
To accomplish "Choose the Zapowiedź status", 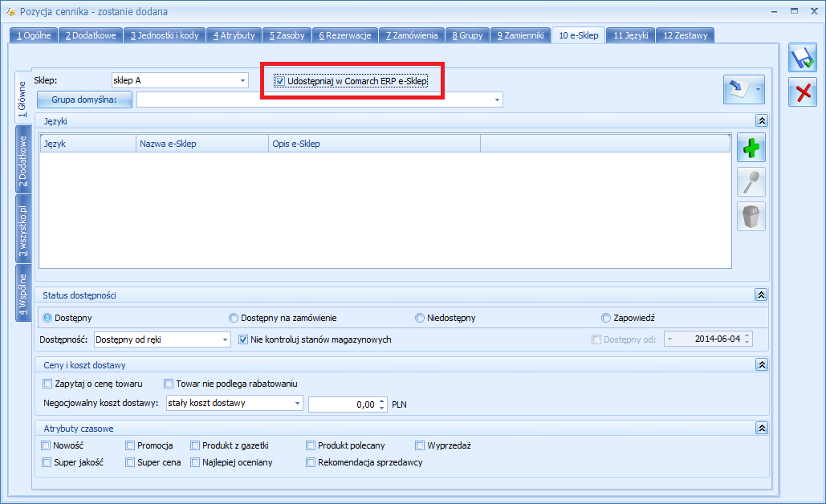I will pos(606,318).
